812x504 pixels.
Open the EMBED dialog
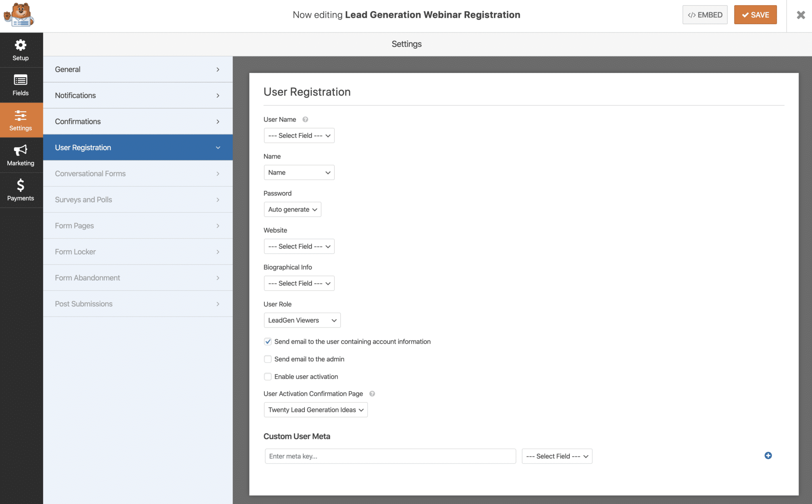click(705, 15)
